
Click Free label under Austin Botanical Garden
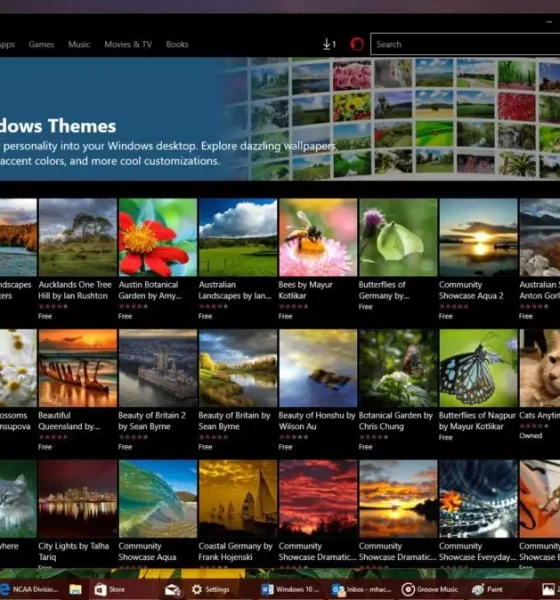125,316
